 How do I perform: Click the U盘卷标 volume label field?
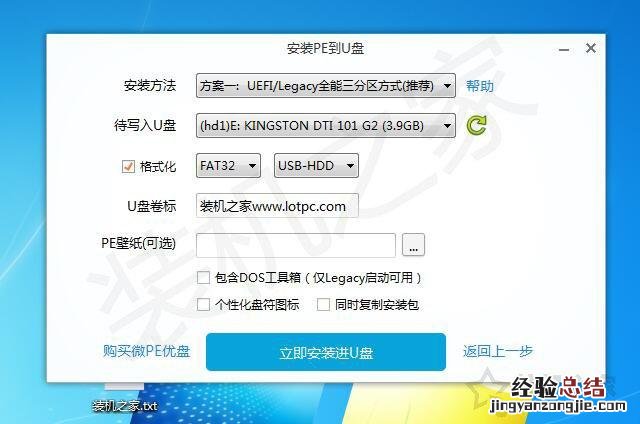click(278, 206)
